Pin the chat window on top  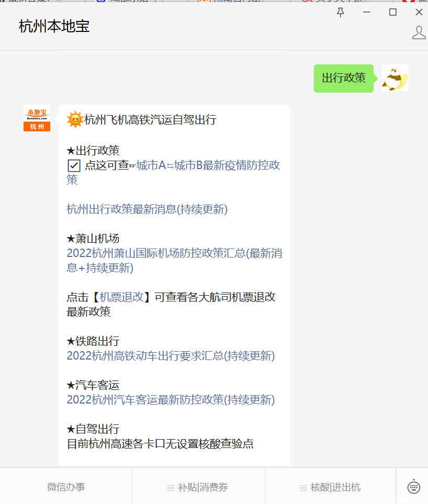point(340,13)
